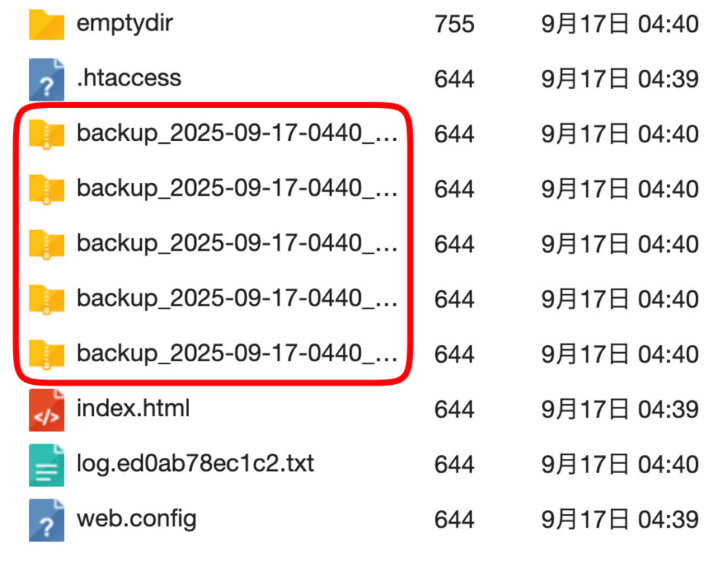Viewport: 728px width, 567px height.
Task: Select log.ed0ab78ec1c2.txt file name
Action: pyautogui.click(x=195, y=464)
